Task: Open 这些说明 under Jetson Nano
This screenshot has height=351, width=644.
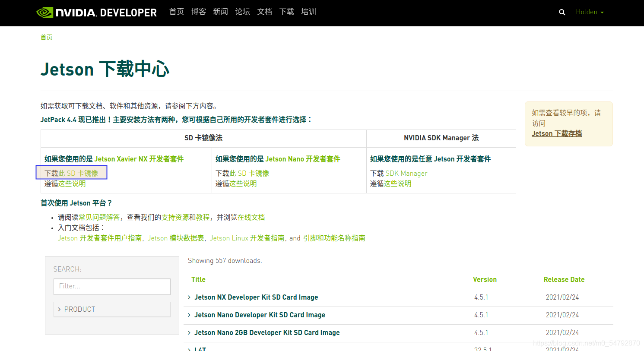Action: [x=243, y=183]
